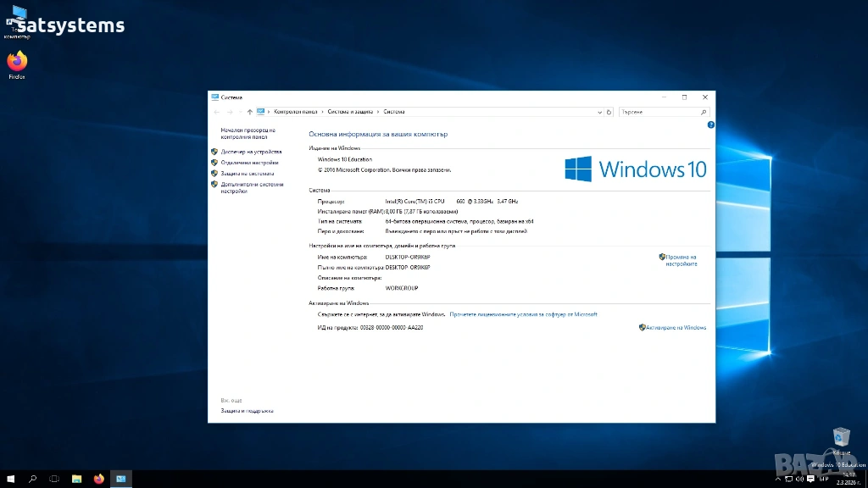The height and width of the screenshot is (488, 868).
Task: Click 'Активиране на Windows' link
Action: point(676,327)
